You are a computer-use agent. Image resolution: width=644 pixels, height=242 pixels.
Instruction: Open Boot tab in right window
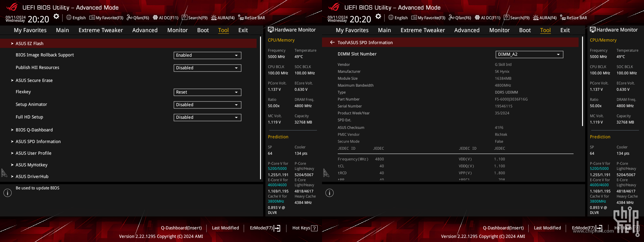coord(525,30)
